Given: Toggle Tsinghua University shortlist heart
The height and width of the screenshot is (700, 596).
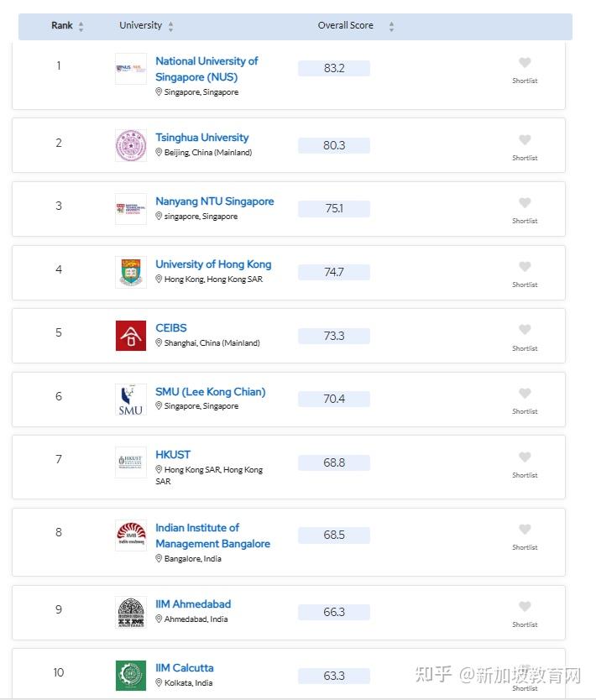Looking at the screenshot, I should click(x=525, y=140).
